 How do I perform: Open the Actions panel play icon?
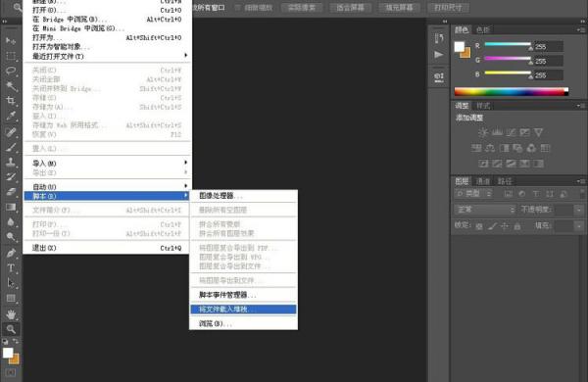click(x=439, y=55)
